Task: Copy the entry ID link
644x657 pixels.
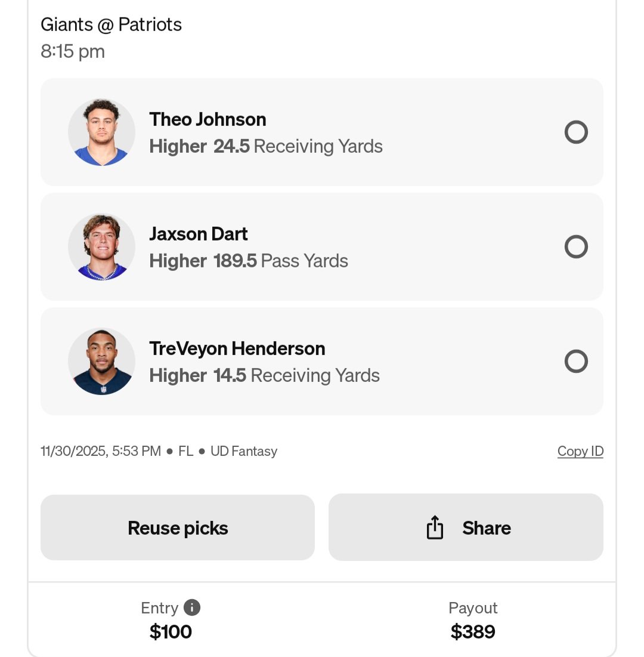Action: (x=580, y=451)
